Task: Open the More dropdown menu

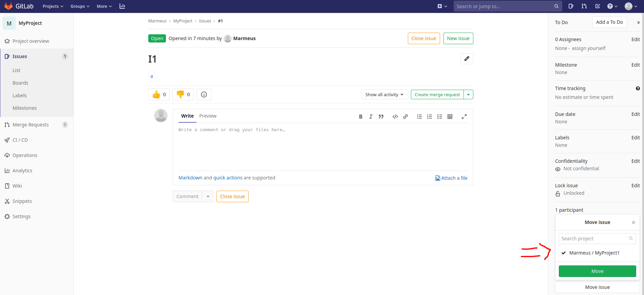Action: 104,6
